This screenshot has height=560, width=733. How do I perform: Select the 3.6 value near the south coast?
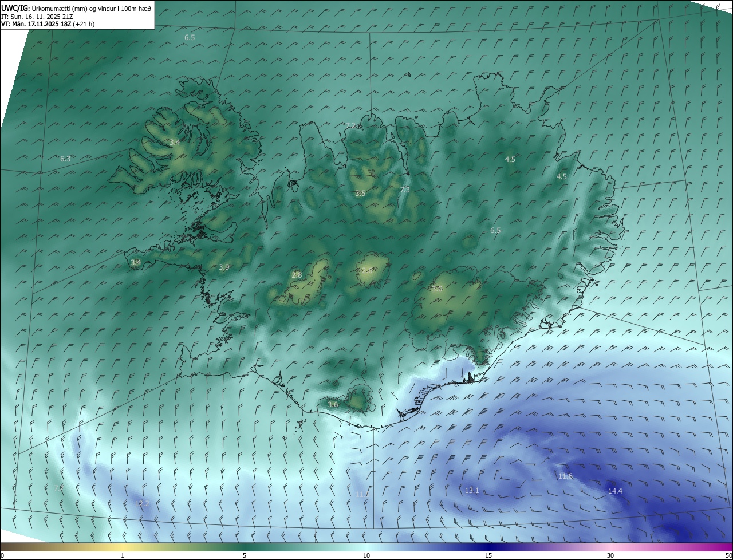pyautogui.click(x=333, y=404)
